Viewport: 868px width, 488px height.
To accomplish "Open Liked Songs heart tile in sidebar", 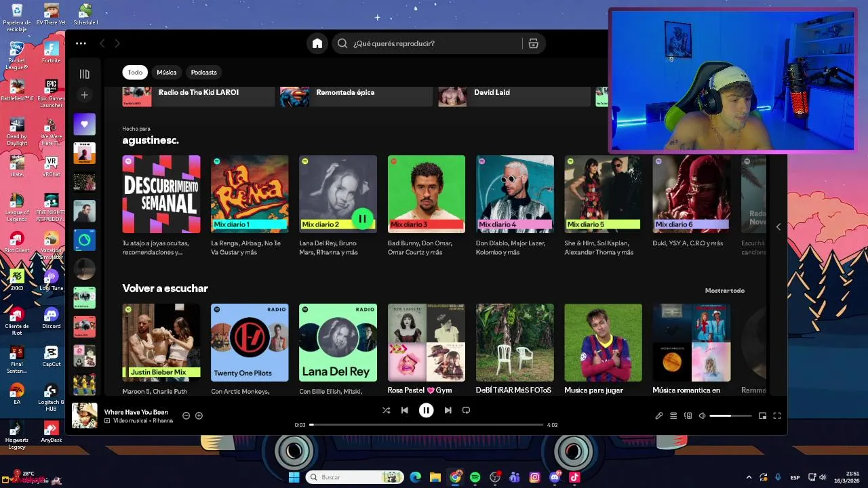I will click(x=84, y=124).
